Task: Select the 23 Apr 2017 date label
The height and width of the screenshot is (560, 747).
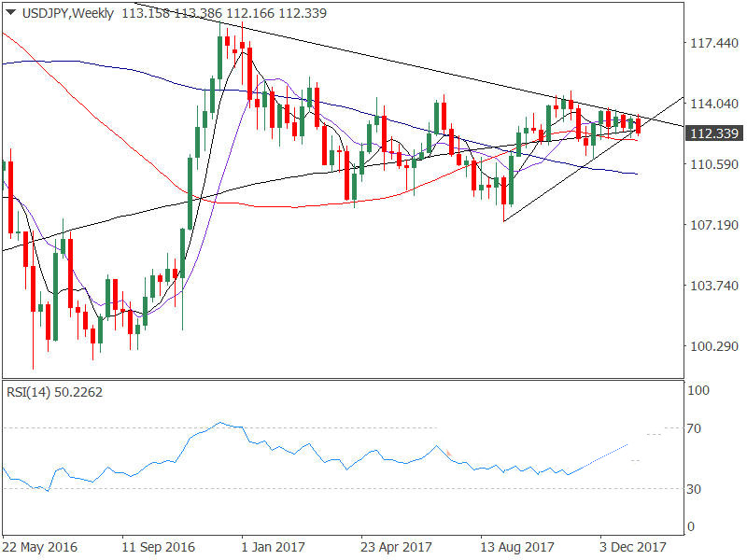Action: click(396, 547)
